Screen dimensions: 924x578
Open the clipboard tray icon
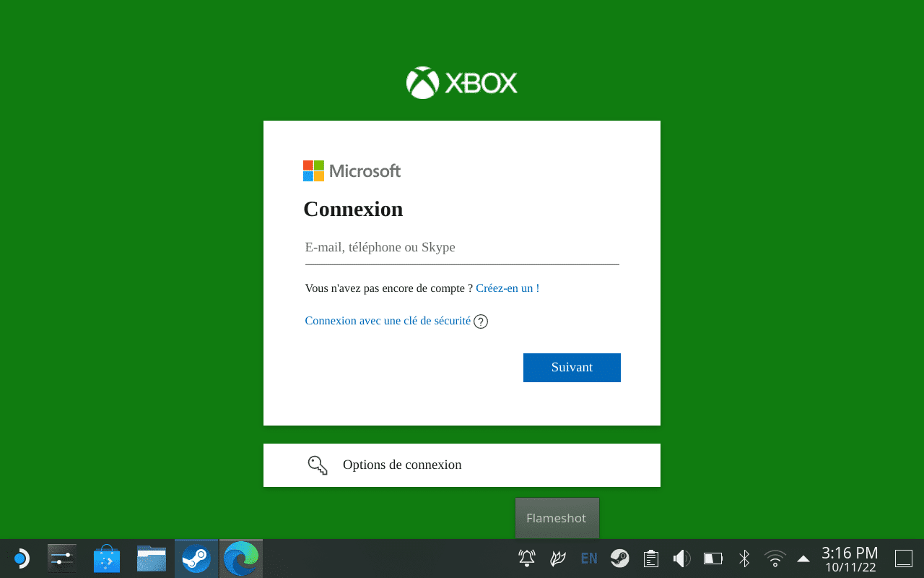point(651,558)
